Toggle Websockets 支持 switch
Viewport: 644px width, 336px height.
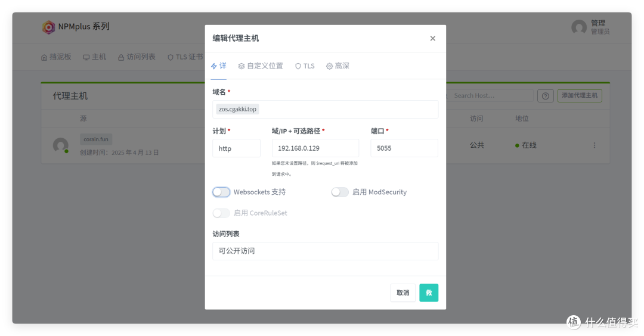pyautogui.click(x=221, y=192)
